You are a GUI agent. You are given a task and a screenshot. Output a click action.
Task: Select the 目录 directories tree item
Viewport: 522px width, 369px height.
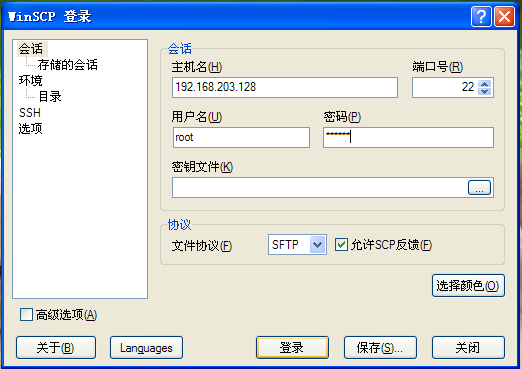tap(50, 97)
